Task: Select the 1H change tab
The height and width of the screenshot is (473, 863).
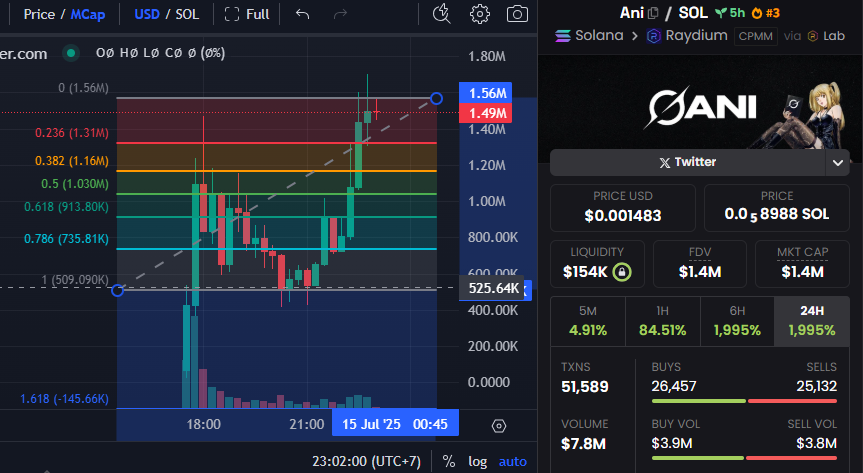Action: click(663, 322)
